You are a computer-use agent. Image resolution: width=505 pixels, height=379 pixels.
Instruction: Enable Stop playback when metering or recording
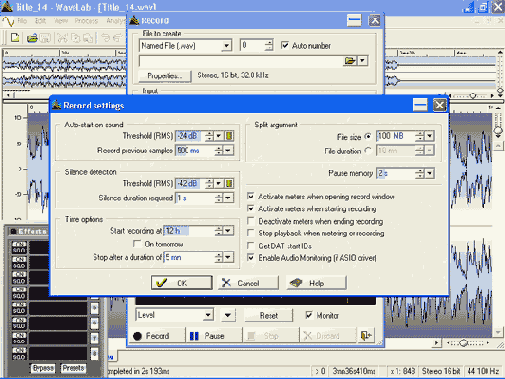pos(251,233)
